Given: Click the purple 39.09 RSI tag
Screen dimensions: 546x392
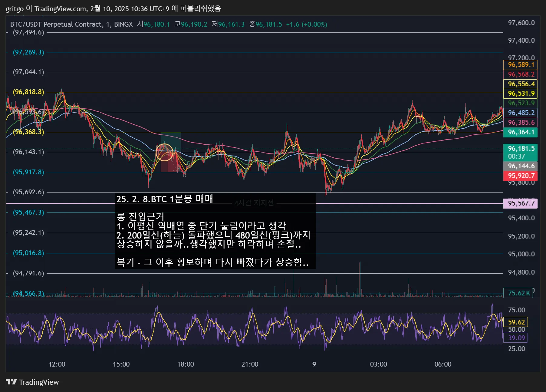Looking at the screenshot, I should tap(516, 338).
